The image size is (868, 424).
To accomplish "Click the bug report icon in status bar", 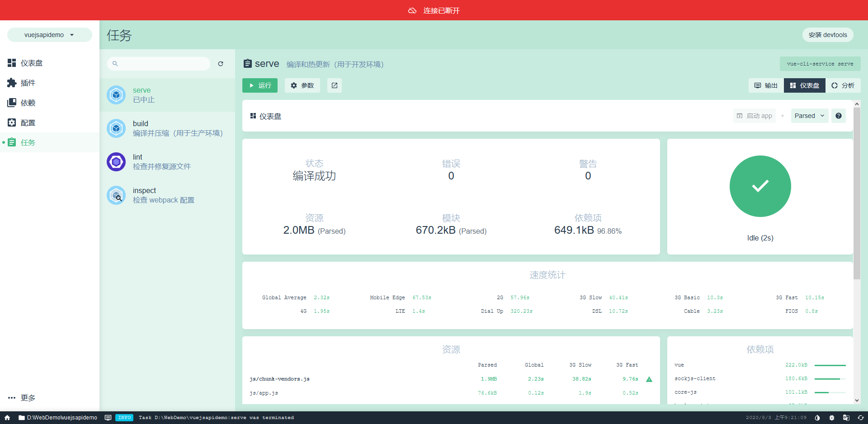I will pos(832,418).
